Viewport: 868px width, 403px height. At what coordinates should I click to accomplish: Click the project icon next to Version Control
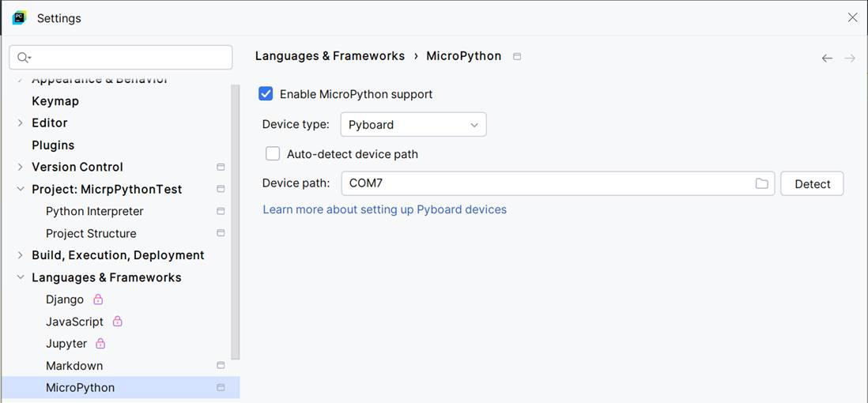221,167
